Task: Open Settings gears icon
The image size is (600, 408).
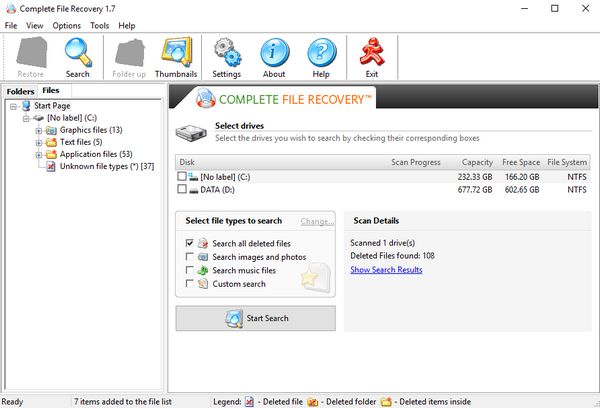Action: 227,52
